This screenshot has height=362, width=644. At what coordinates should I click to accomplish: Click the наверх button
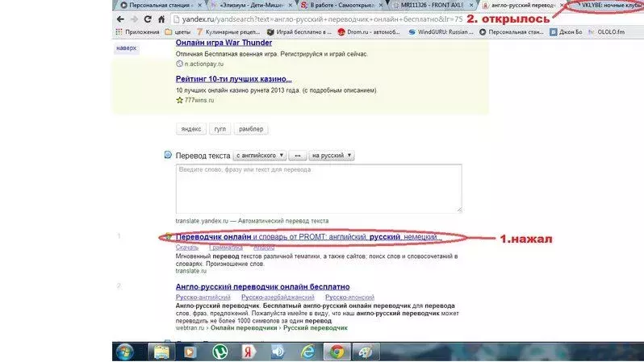(126, 48)
